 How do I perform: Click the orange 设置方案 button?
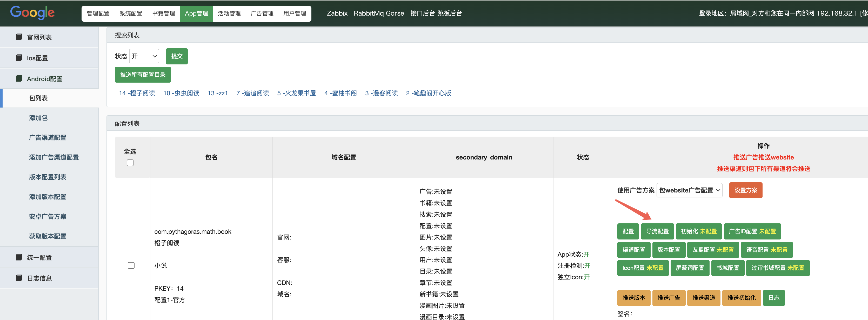click(x=745, y=190)
